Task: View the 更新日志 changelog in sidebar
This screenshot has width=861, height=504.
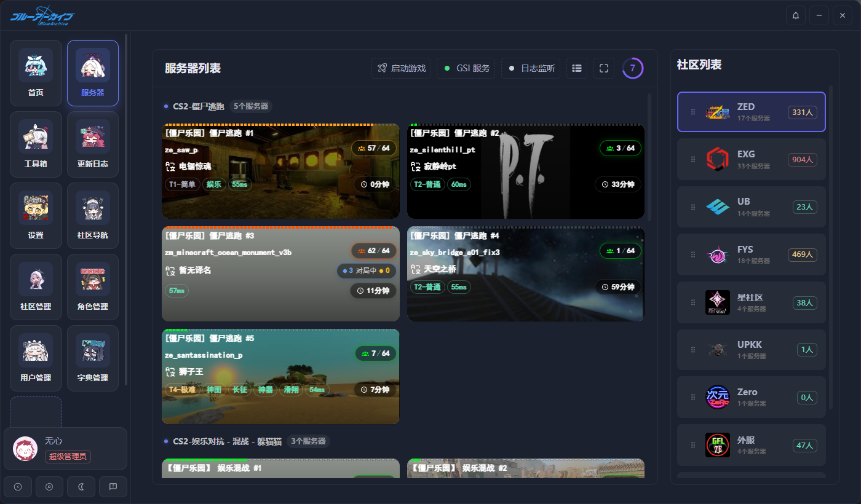Action: [x=93, y=144]
